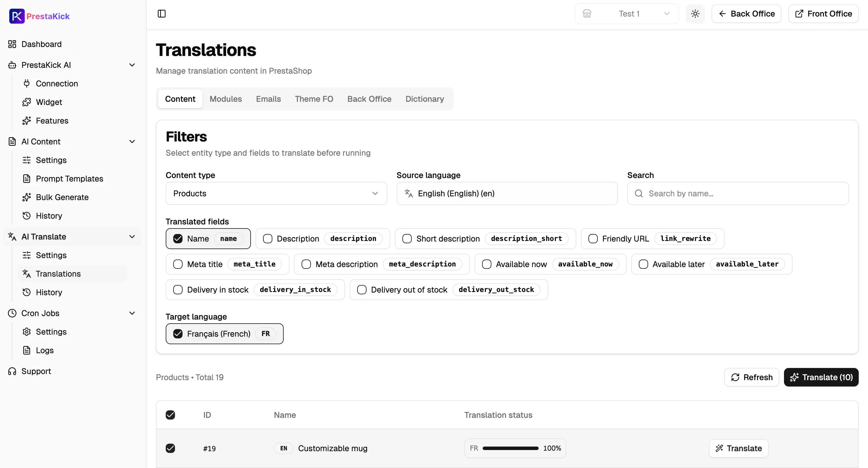
Task: Click the AI Translate language icon
Action: (12, 237)
